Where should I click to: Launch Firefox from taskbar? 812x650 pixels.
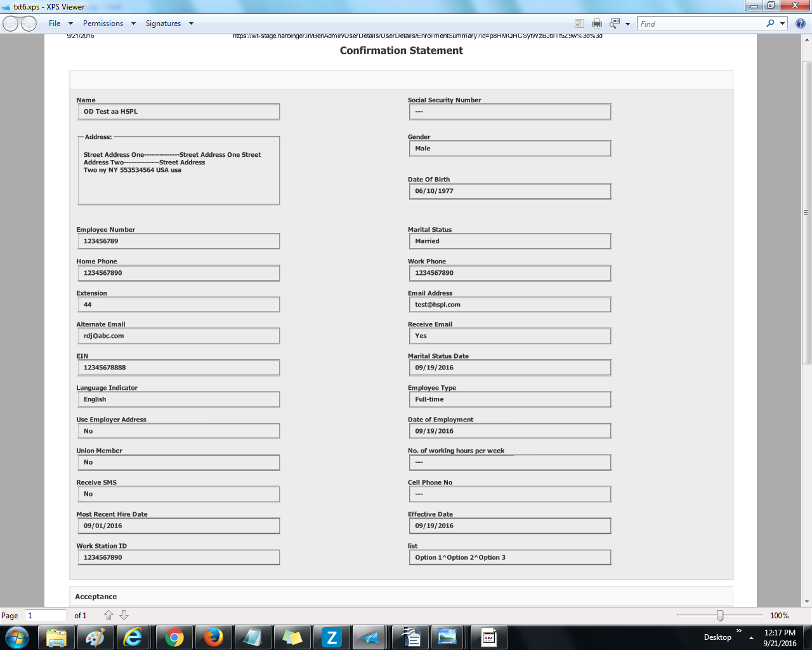coord(213,637)
